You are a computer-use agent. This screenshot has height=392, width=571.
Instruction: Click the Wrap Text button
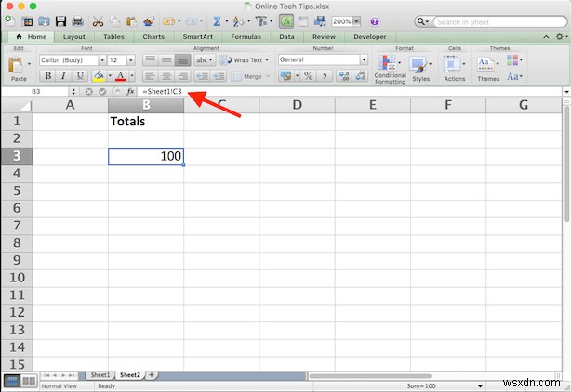(245, 60)
